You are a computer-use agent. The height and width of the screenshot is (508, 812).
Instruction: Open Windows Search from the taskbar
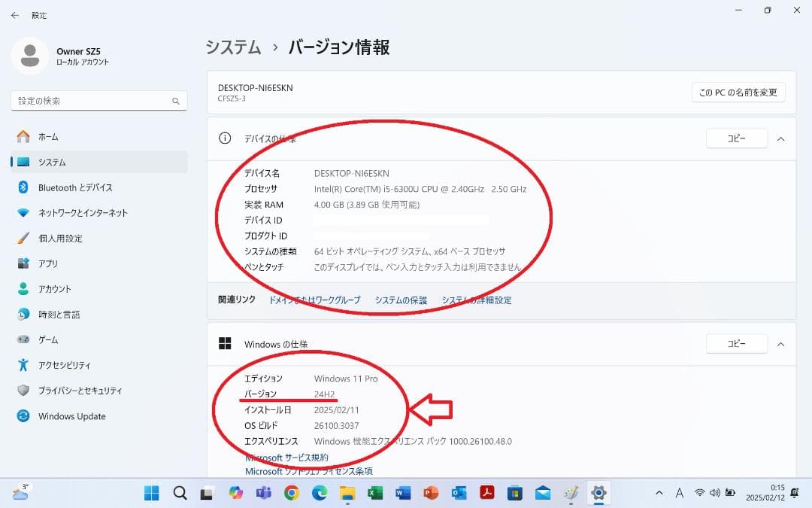tap(180, 493)
